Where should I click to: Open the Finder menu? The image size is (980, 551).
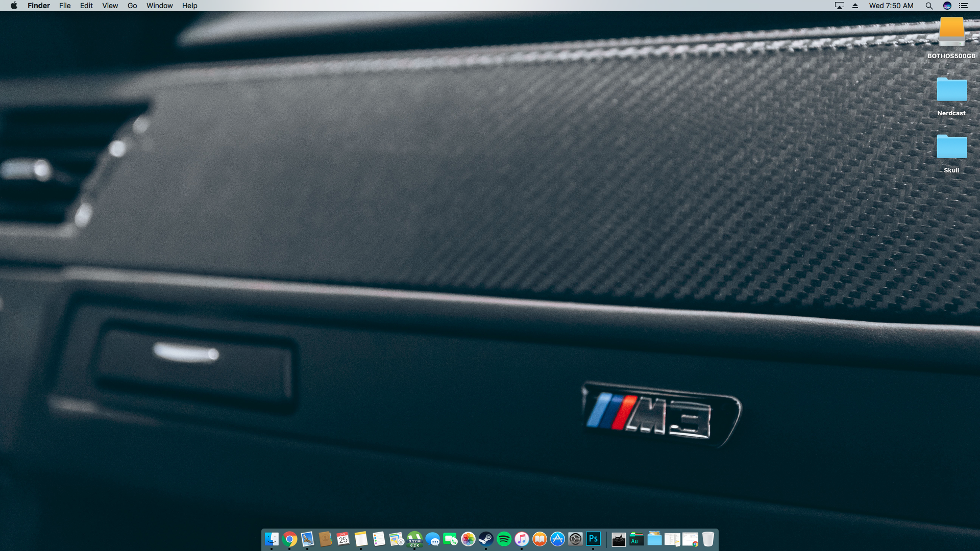[x=39, y=6]
